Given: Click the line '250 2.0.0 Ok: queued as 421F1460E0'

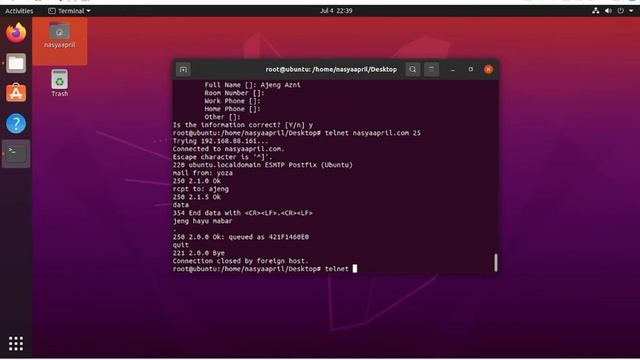Looking at the screenshot, I should (x=241, y=237).
